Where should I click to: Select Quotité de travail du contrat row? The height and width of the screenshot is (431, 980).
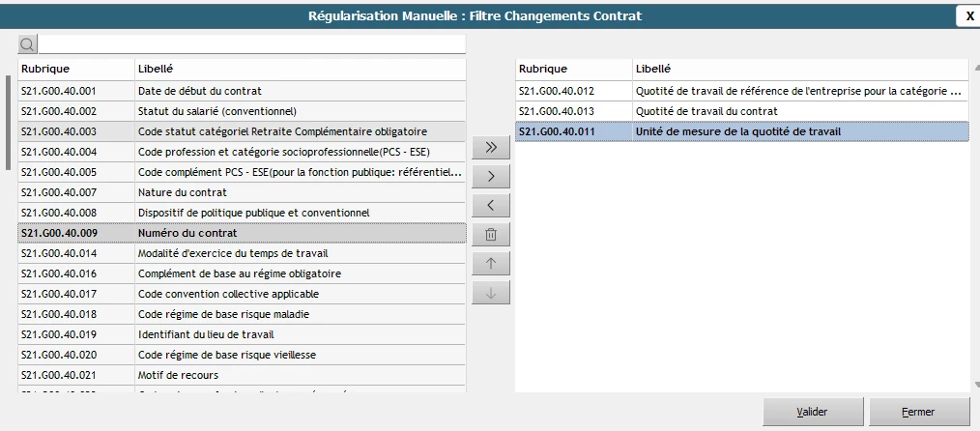(741, 111)
